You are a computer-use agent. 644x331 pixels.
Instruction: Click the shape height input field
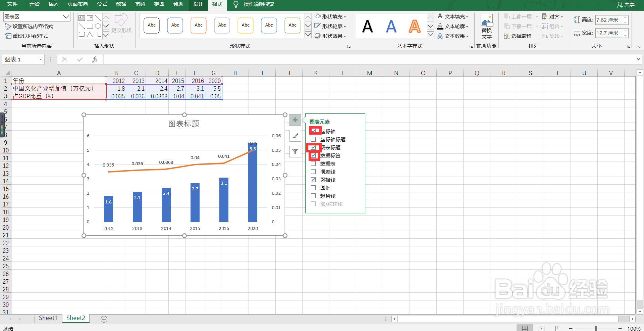[609, 20]
